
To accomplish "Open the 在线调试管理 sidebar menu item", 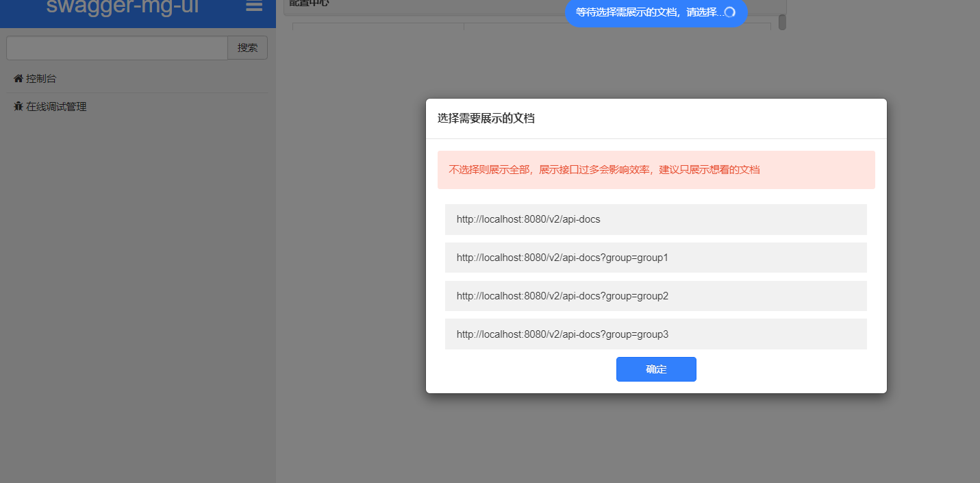I will [55, 106].
